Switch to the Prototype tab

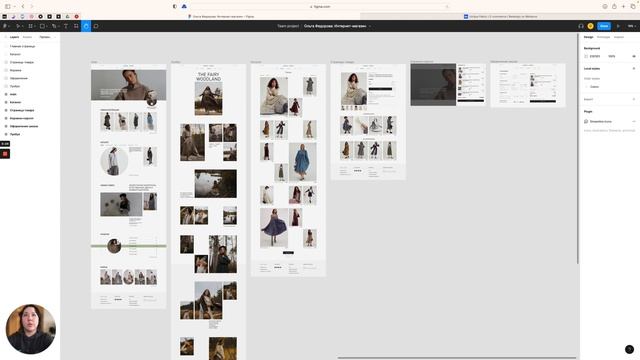click(603, 37)
